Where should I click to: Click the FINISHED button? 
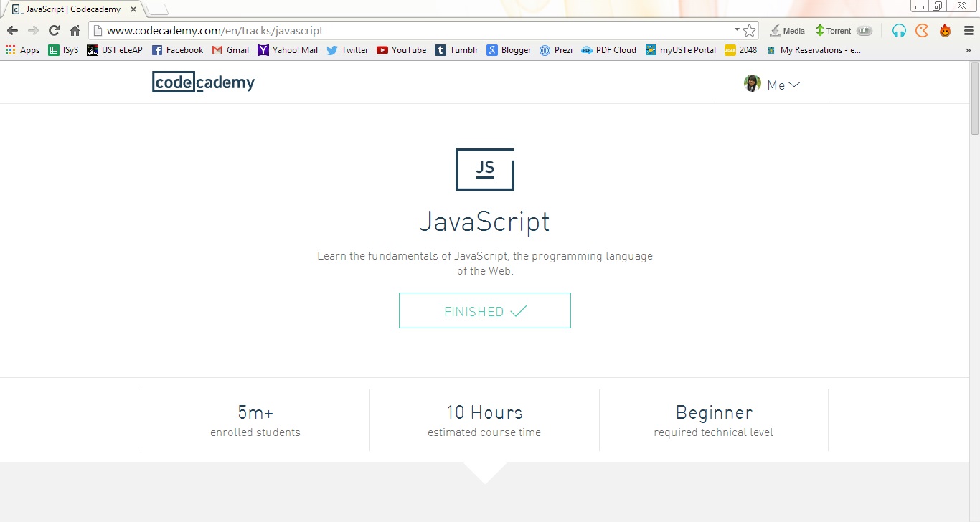pos(485,310)
